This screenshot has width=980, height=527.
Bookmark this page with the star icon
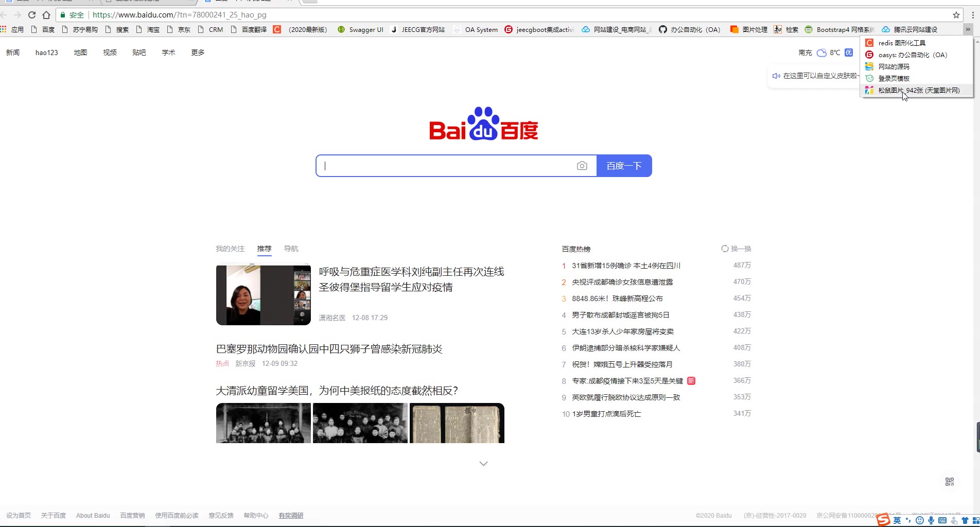(956, 15)
